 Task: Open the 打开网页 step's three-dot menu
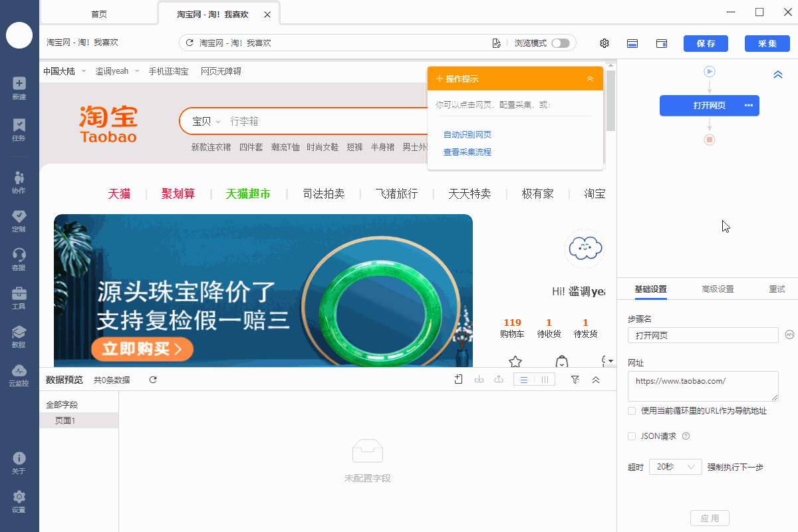tap(749, 106)
